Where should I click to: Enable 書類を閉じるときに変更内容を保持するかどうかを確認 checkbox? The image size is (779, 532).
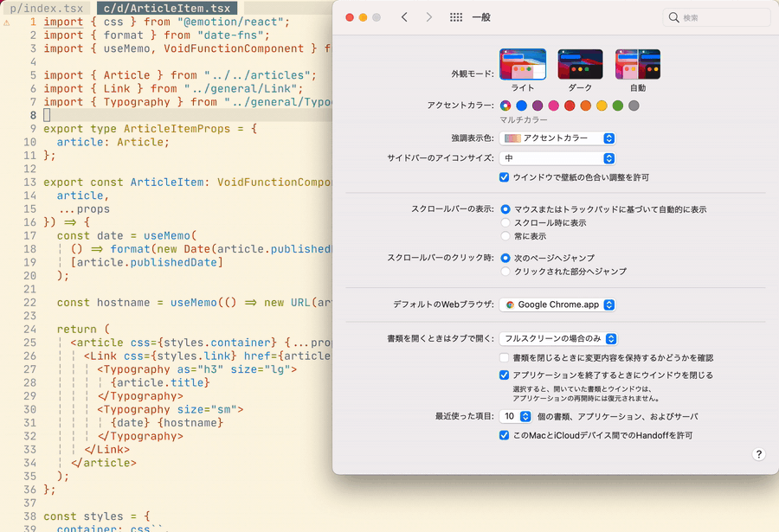click(x=505, y=357)
